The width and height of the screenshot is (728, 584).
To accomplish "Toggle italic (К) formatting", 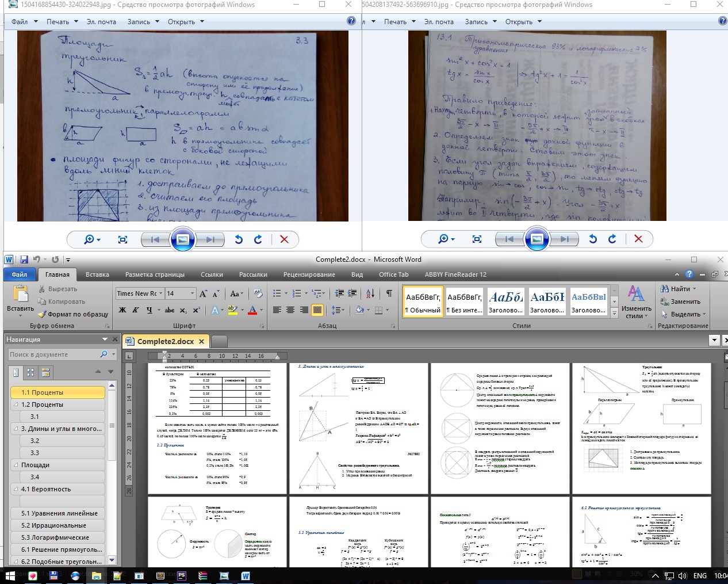I will tap(136, 310).
